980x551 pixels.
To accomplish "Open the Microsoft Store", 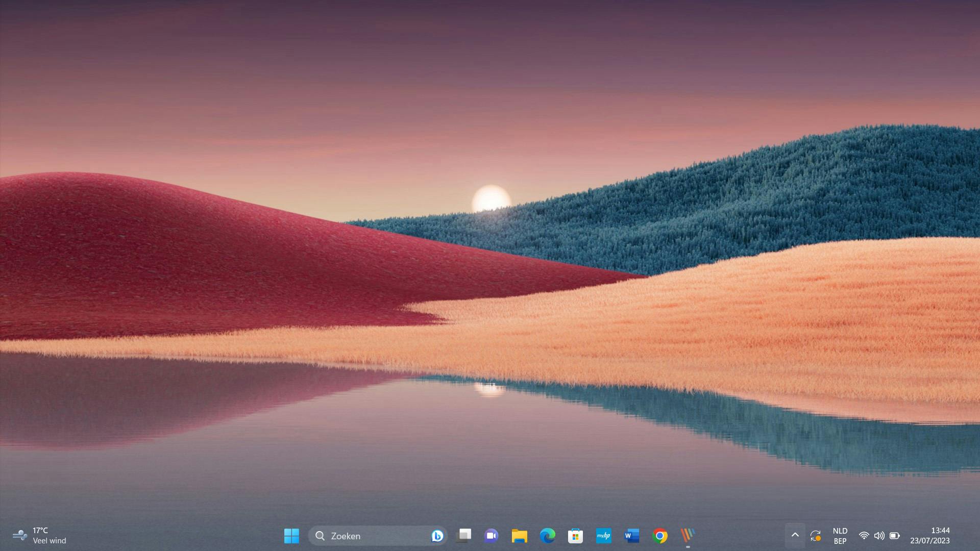I will (575, 536).
